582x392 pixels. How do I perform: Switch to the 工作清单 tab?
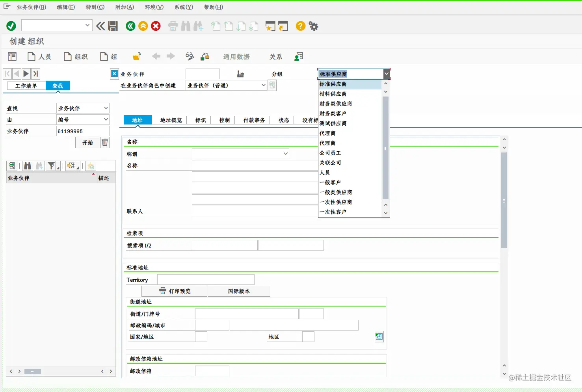point(26,86)
